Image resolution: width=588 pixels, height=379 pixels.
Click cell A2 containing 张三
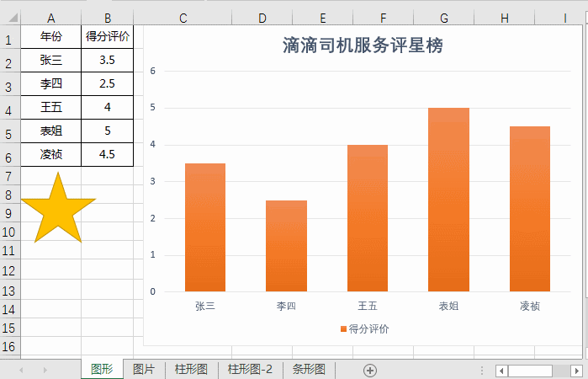pyautogui.click(x=51, y=60)
